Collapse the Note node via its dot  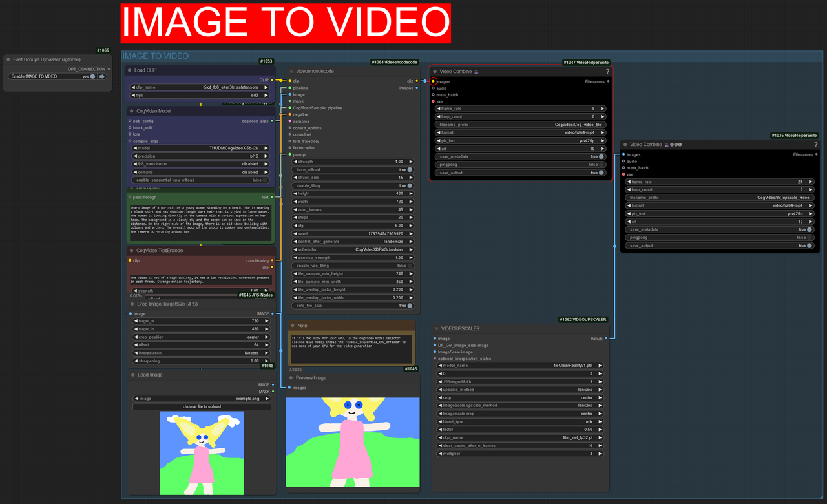point(291,326)
